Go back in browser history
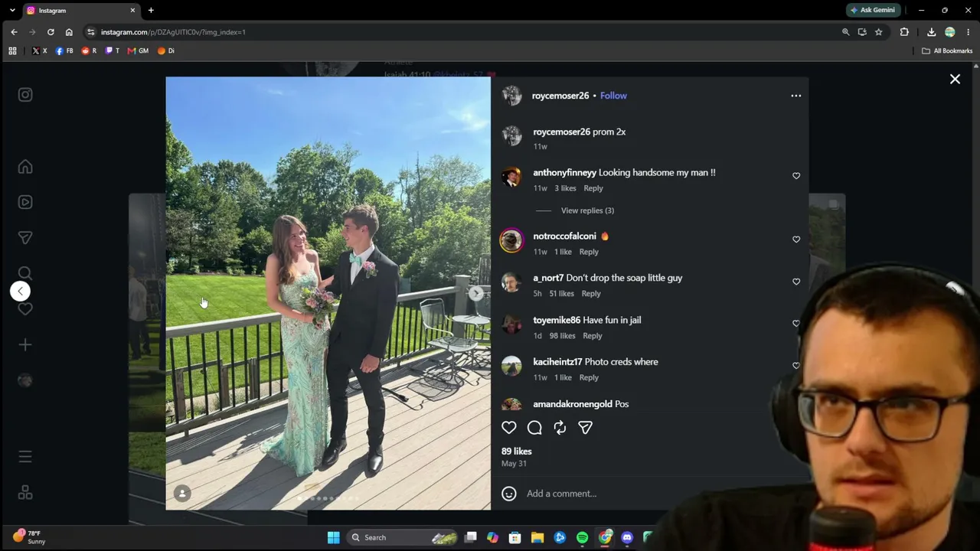The height and width of the screenshot is (551, 980). coord(14,32)
